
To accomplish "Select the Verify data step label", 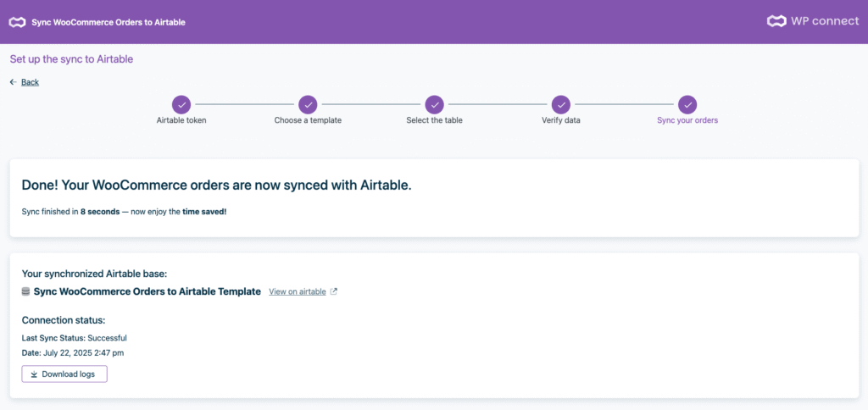I will pyautogui.click(x=561, y=120).
